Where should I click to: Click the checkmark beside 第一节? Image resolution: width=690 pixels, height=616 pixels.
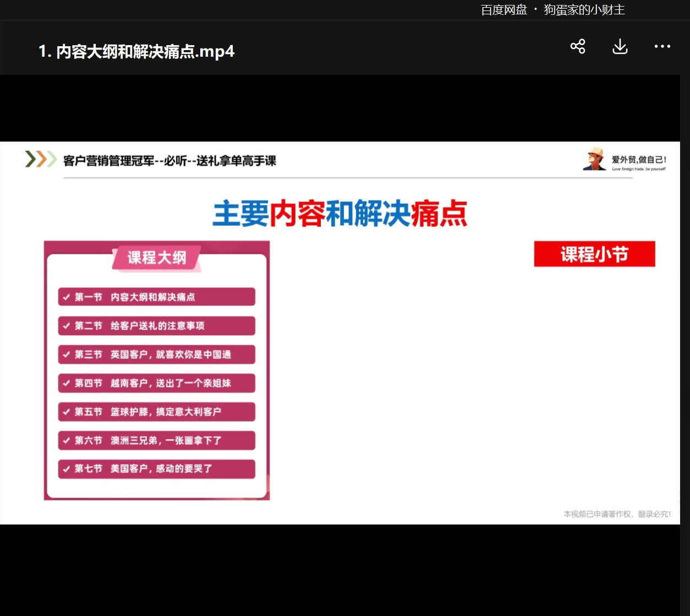pos(67,297)
